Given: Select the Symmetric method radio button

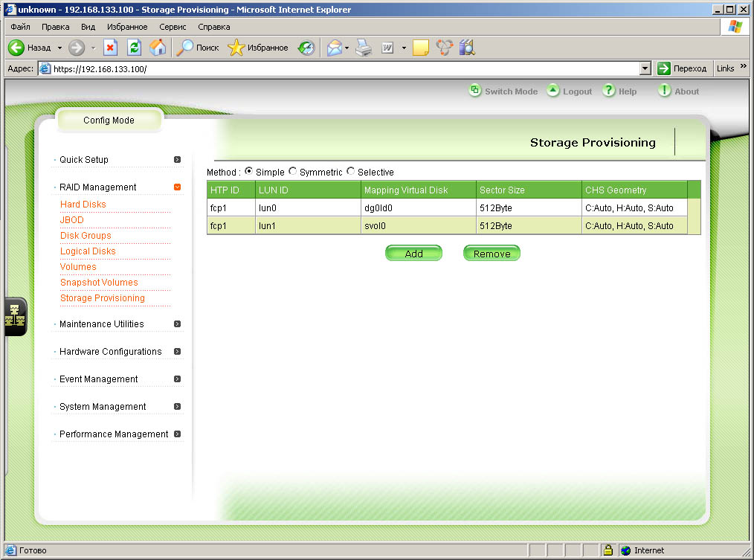Looking at the screenshot, I should pyautogui.click(x=292, y=171).
